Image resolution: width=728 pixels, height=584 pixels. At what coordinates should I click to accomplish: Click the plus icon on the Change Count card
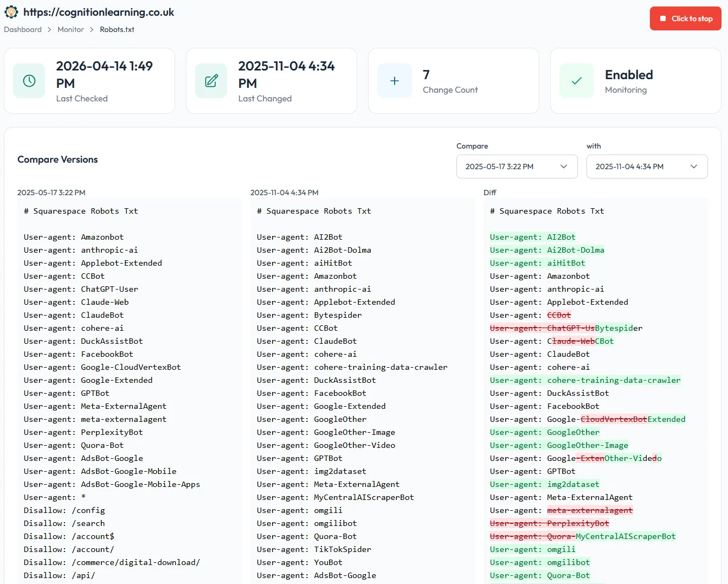tap(394, 80)
